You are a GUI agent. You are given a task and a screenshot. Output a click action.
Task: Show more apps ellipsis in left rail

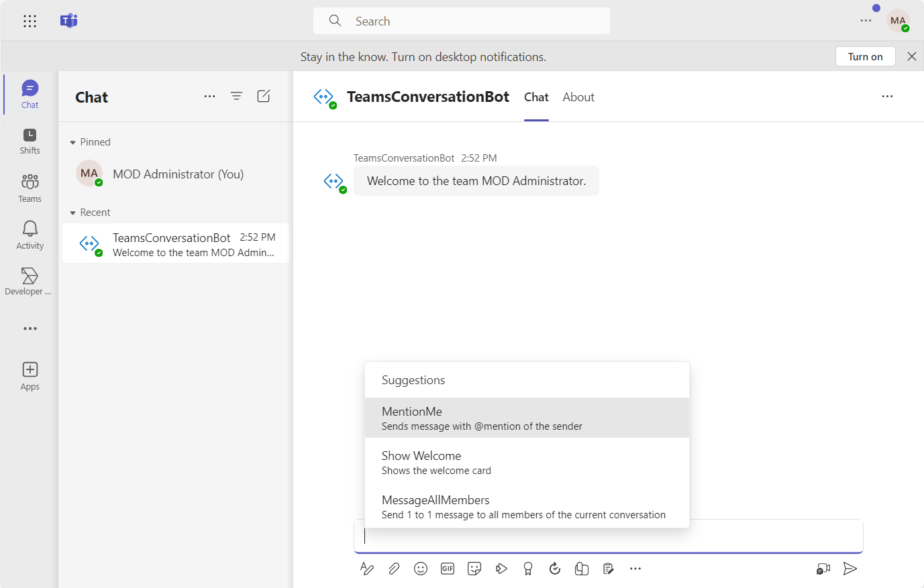30,329
